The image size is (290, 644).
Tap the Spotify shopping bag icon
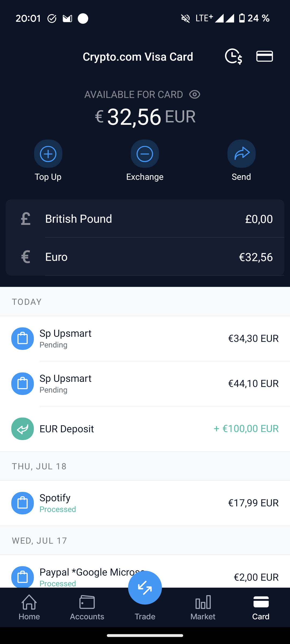23,503
